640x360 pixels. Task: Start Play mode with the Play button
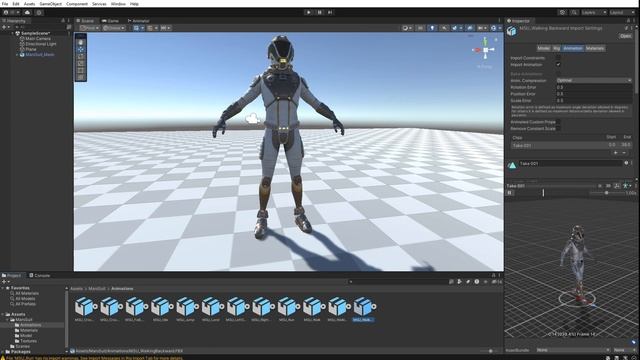tap(309, 12)
